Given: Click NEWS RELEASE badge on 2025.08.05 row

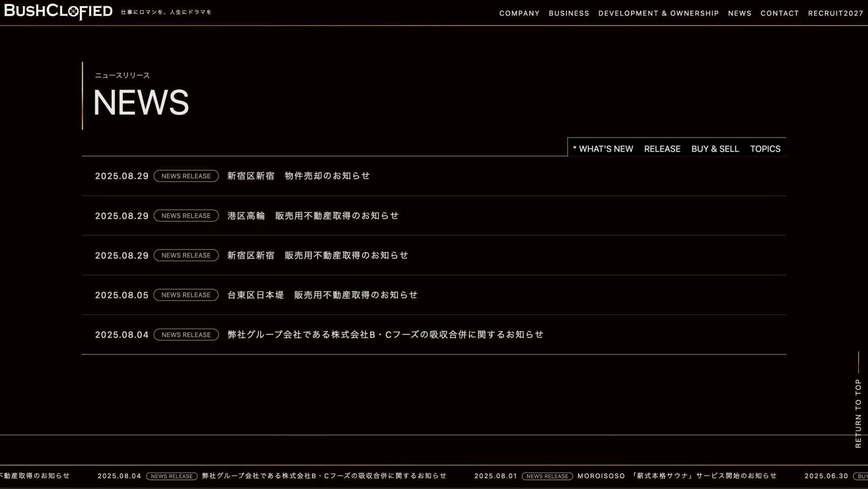Looking at the screenshot, I should (186, 295).
